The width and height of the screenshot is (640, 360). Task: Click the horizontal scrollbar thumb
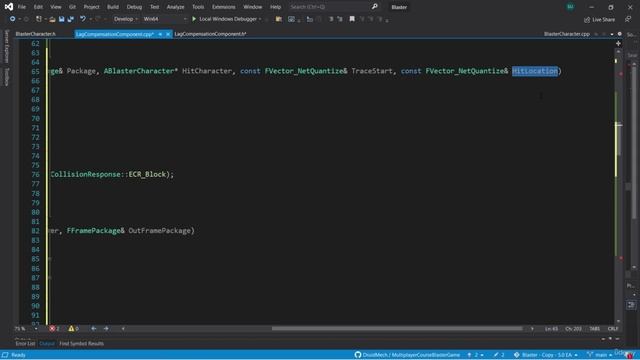[x=397, y=329]
